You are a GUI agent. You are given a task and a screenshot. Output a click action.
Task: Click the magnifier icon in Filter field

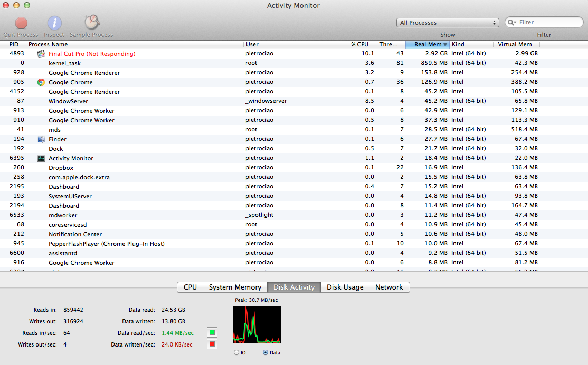click(512, 23)
